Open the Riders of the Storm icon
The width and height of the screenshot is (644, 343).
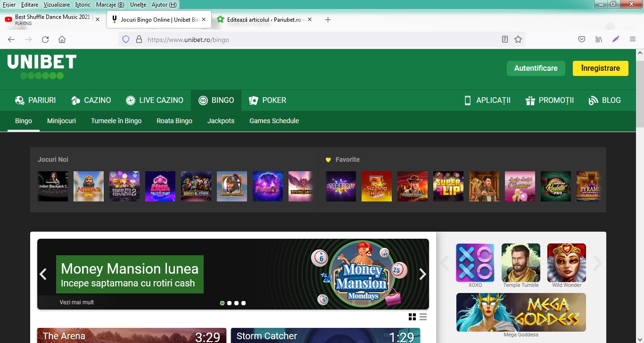click(196, 186)
